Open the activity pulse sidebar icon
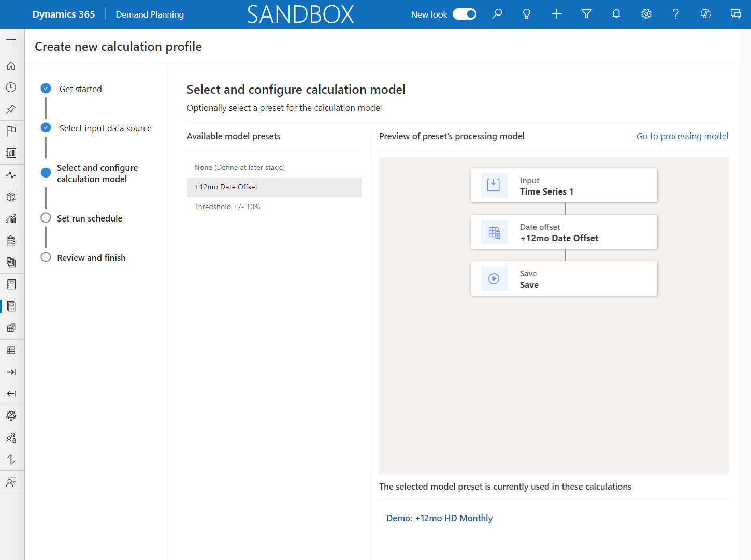The height and width of the screenshot is (560, 751). (x=11, y=175)
